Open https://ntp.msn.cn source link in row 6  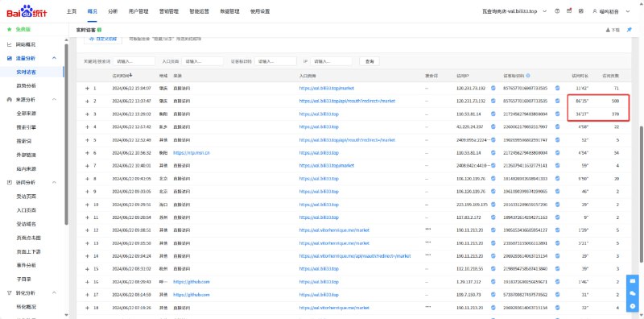click(x=192, y=152)
